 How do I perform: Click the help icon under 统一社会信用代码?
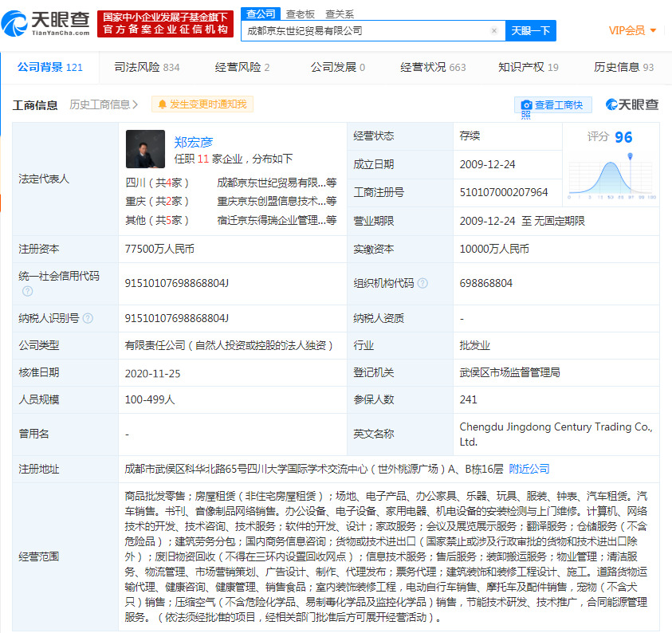coord(27,292)
